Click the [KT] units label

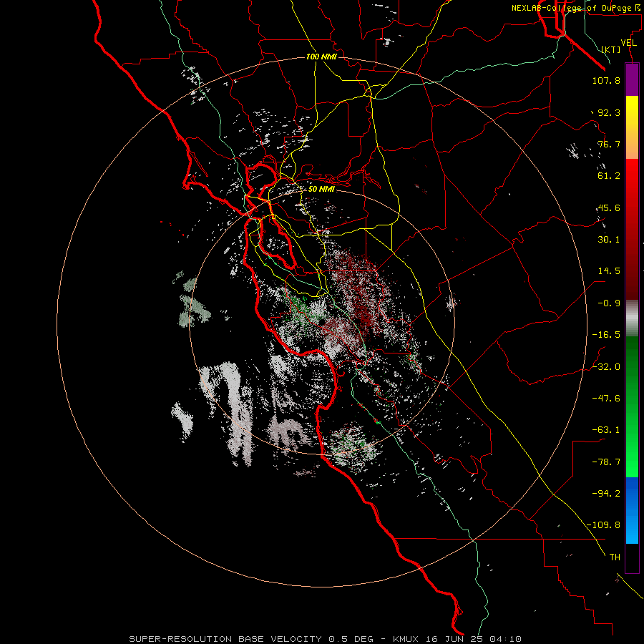(611, 49)
